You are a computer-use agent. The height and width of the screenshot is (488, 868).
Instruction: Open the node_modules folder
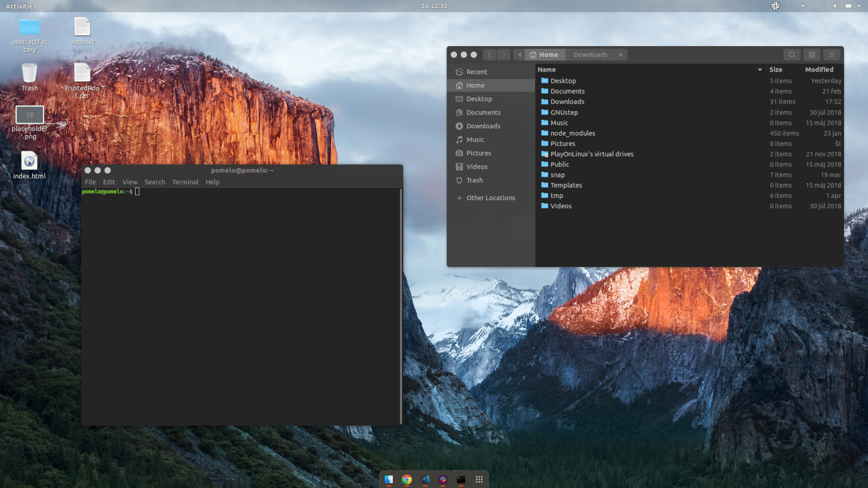click(x=572, y=133)
